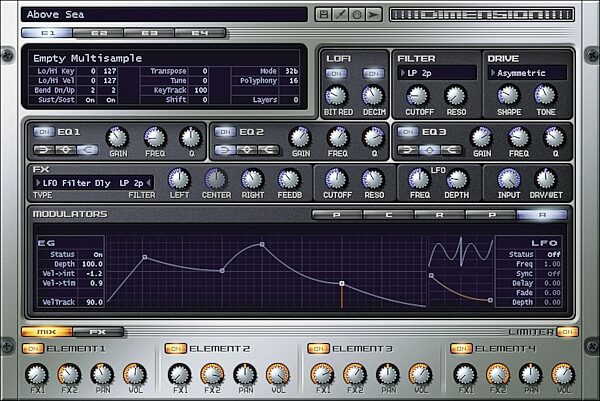This screenshot has width=600, height=401.
Task: Toggle the LIMITER ON button
Action: 567,332
